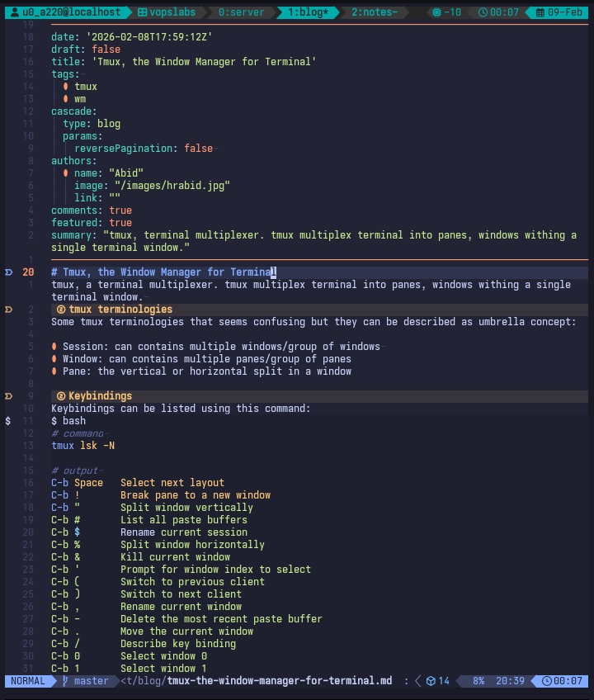Click the heading level icon beside Keybindings
The image size is (594, 700).
point(61,396)
